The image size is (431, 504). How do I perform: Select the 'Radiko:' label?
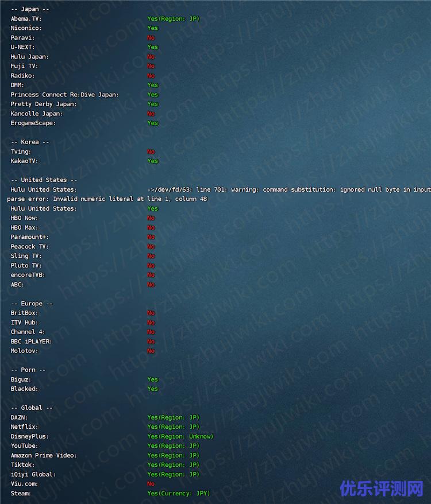pos(22,76)
